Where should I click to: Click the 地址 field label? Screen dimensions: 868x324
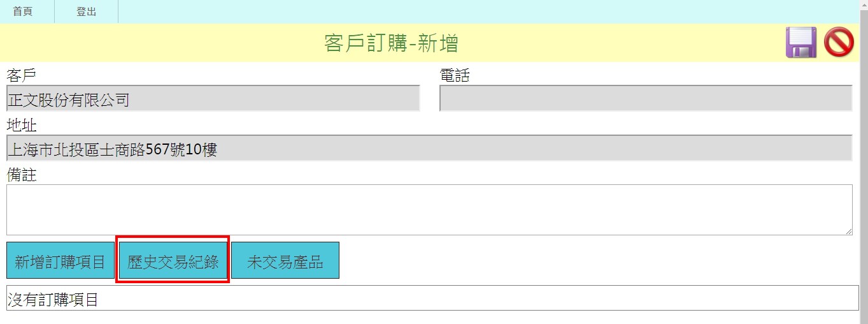click(22, 125)
